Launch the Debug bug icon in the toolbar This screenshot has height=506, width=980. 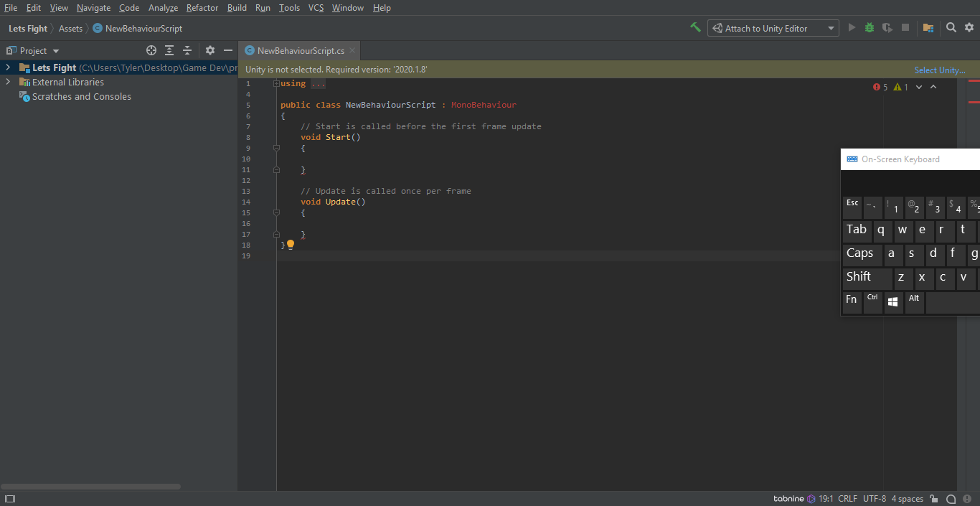[x=869, y=27]
